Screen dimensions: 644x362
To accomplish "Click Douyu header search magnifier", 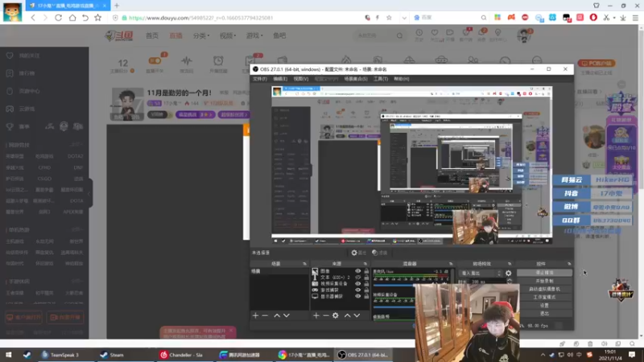I will point(399,35).
